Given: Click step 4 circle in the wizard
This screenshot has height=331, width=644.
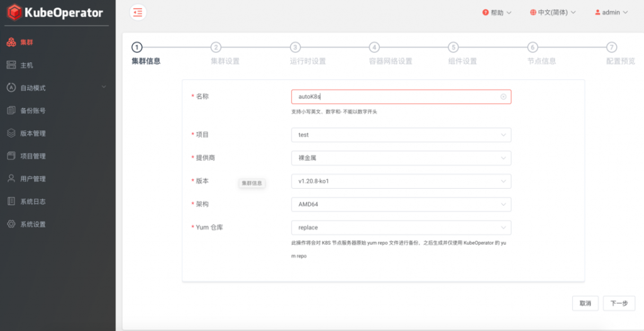Looking at the screenshot, I should [374, 47].
